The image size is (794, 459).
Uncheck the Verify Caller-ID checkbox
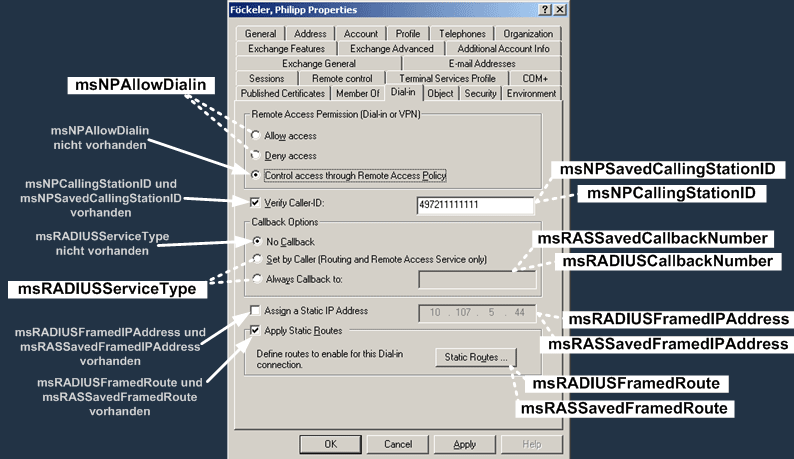point(255,203)
